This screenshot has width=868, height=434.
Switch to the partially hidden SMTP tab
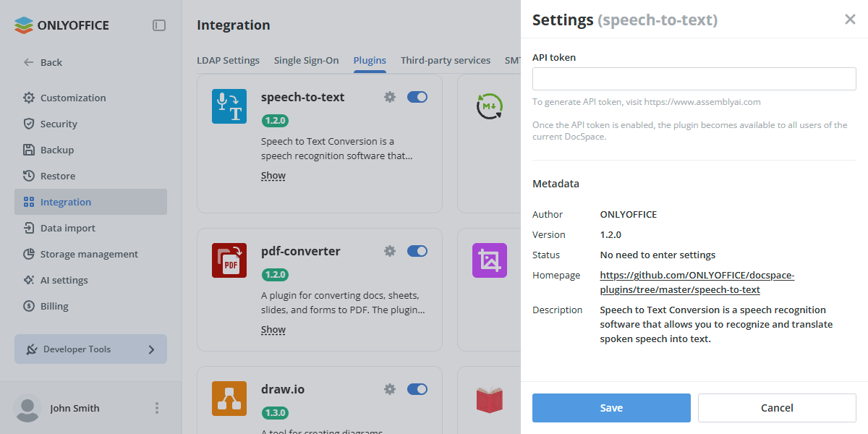[512, 60]
